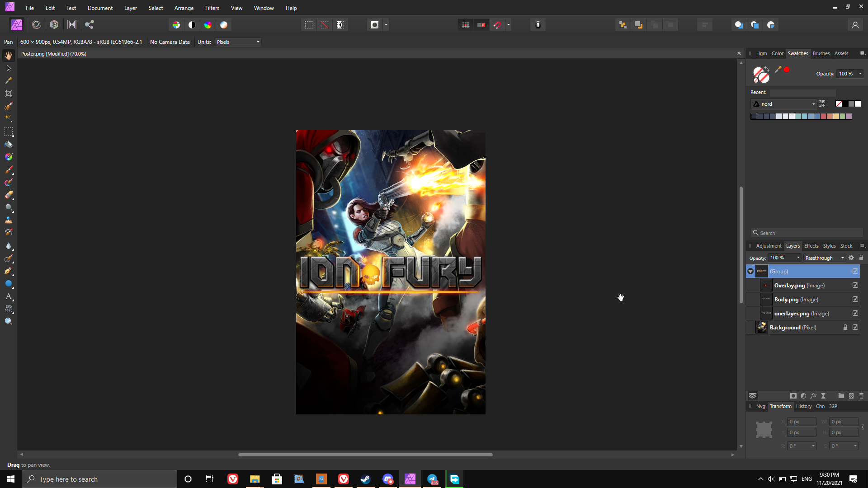868x488 pixels.
Task: Choose the Mesh Warp tool
Action: pyautogui.click(x=9, y=309)
